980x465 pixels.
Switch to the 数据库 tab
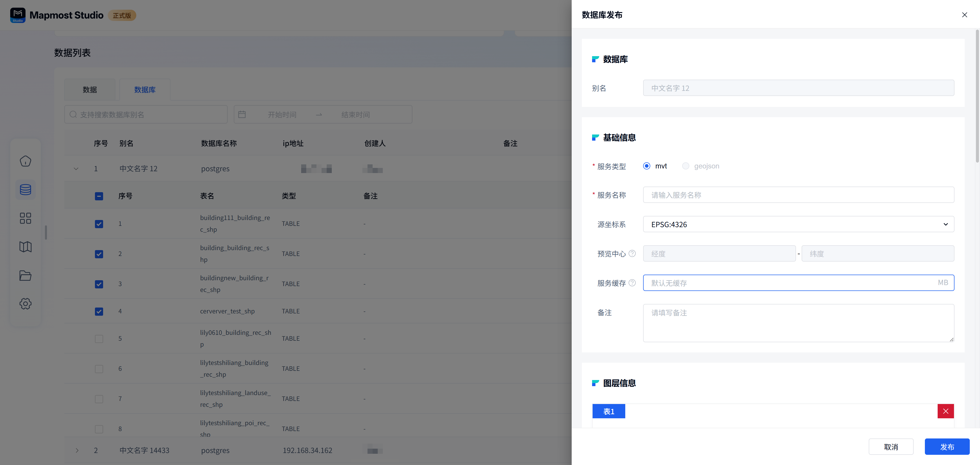[x=144, y=89]
